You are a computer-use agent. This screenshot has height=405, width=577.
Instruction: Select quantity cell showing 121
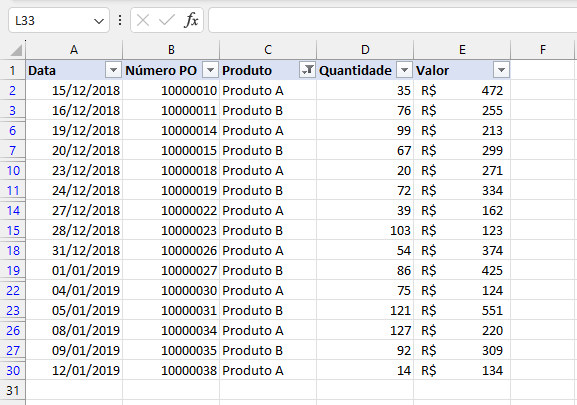(x=365, y=310)
